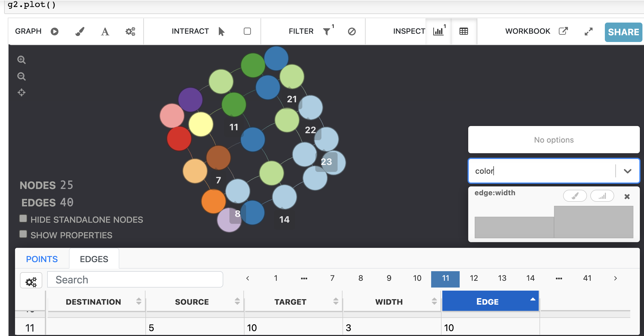
Task: Center the graph with the crosshair icon
Action: tap(22, 92)
